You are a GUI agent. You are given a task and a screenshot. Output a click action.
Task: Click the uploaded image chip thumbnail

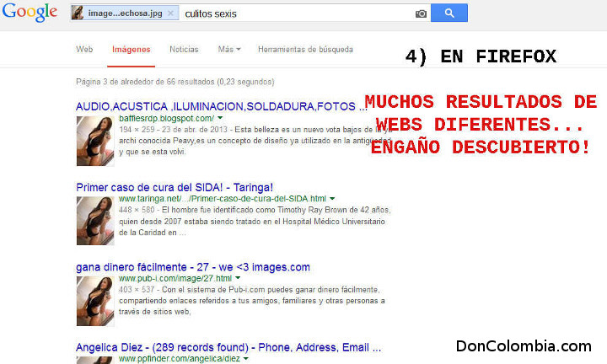(78, 13)
